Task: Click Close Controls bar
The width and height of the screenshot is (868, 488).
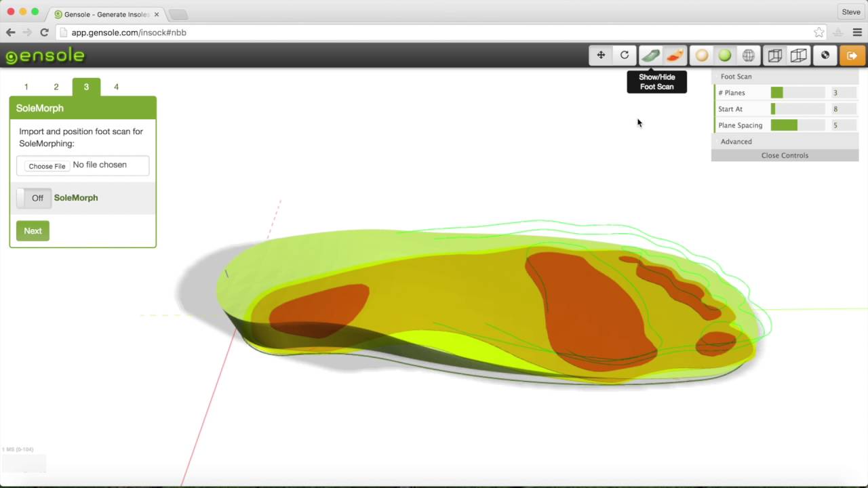Action: (x=785, y=155)
